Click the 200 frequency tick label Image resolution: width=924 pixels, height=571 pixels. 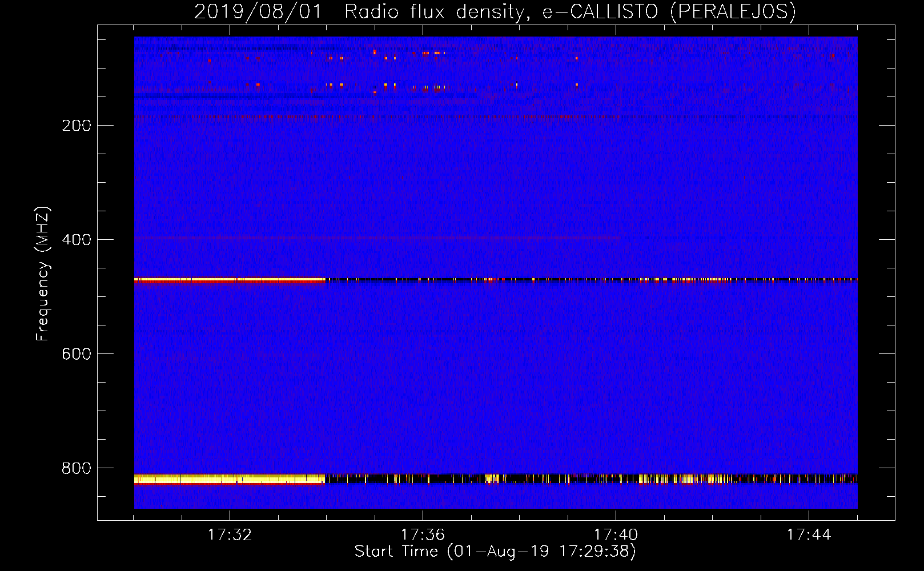77,126
